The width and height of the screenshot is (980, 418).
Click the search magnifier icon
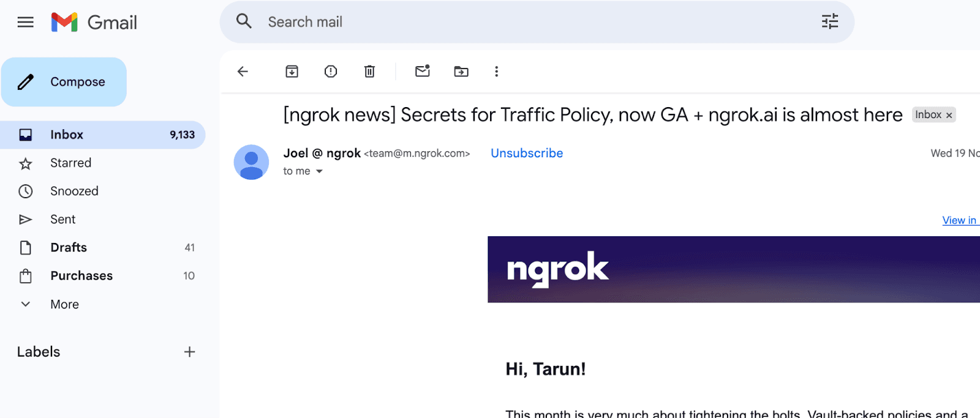coord(244,21)
